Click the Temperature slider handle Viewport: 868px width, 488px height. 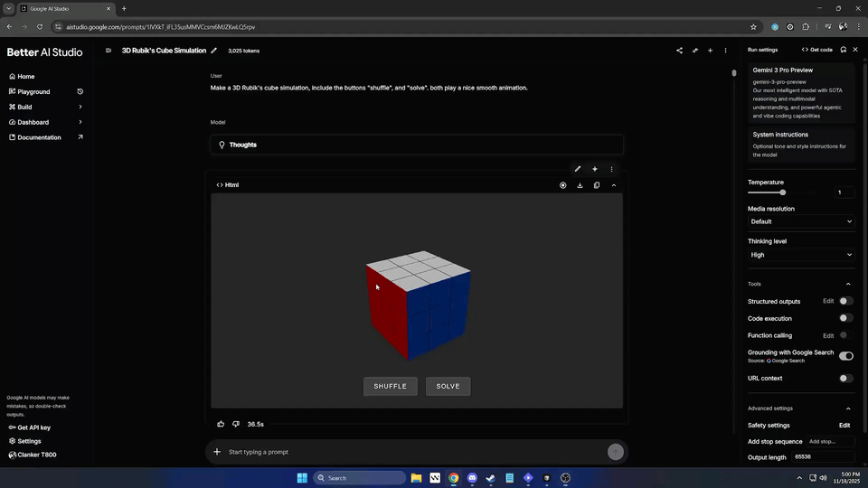point(783,192)
